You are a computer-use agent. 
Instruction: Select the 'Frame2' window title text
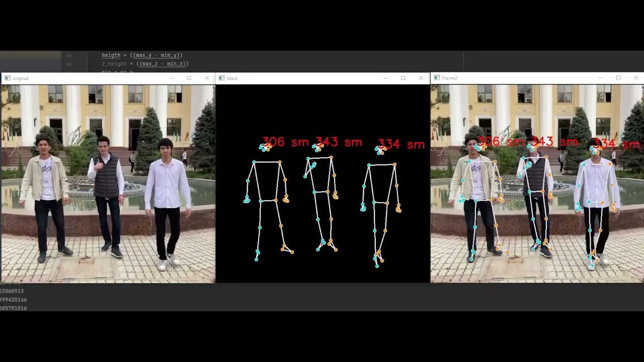[x=449, y=78]
